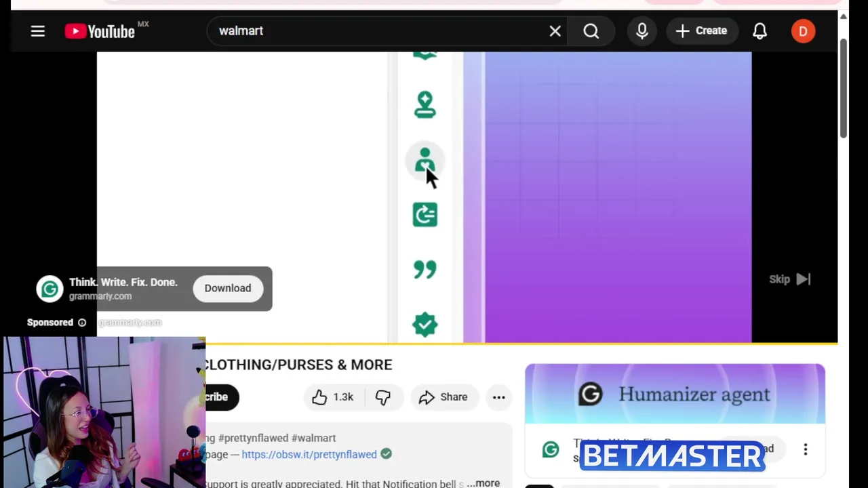The image size is (868, 488).
Task: Open the notifications bell
Action: pos(759,31)
